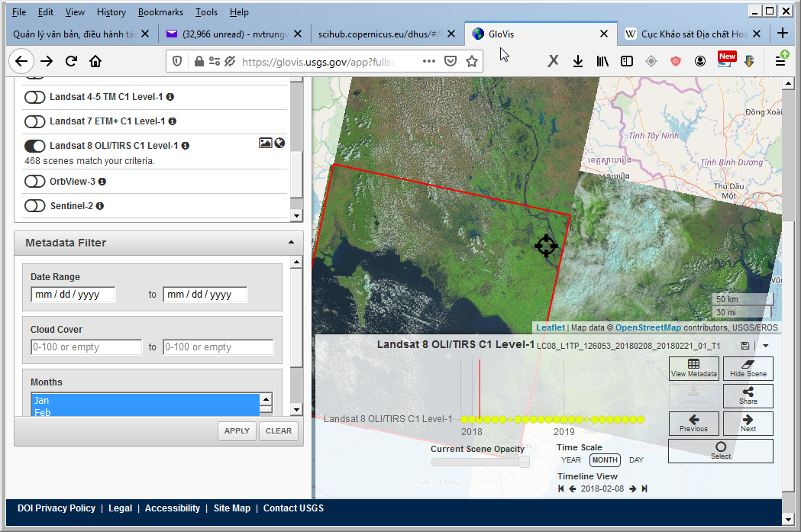
Task: Toggle the Firefox sidebar icon
Action: click(x=627, y=61)
